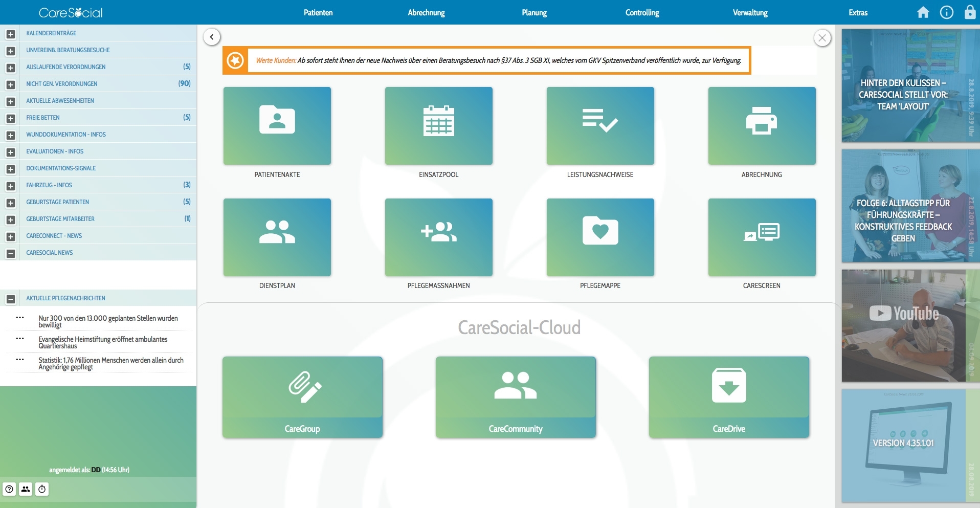The image size is (980, 508).
Task: Click the star icon on announcement banner
Action: [235, 60]
